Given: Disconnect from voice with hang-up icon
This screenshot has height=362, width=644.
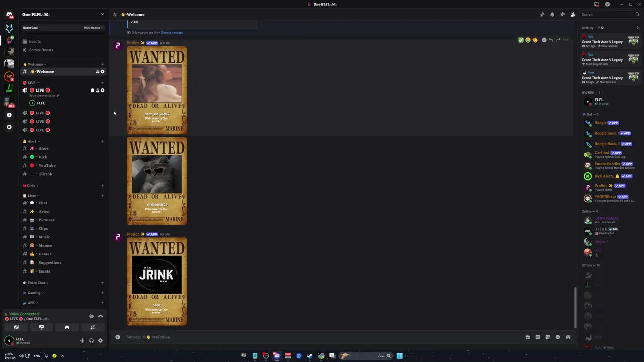Looking at the screenshot, I should coord(100,316).
